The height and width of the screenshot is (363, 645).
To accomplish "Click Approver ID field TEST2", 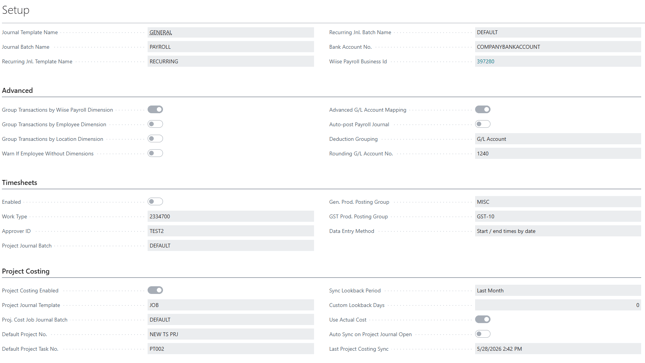I will tap(231, 231).
